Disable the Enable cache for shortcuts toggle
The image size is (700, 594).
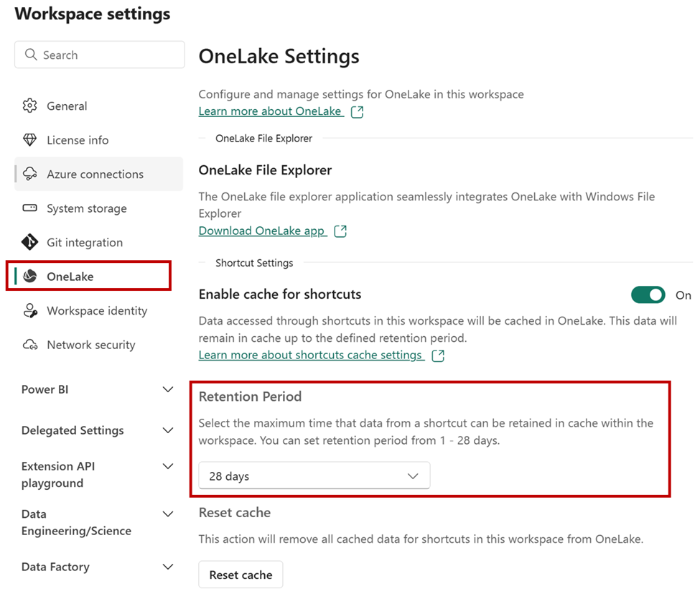click(648, 294)
